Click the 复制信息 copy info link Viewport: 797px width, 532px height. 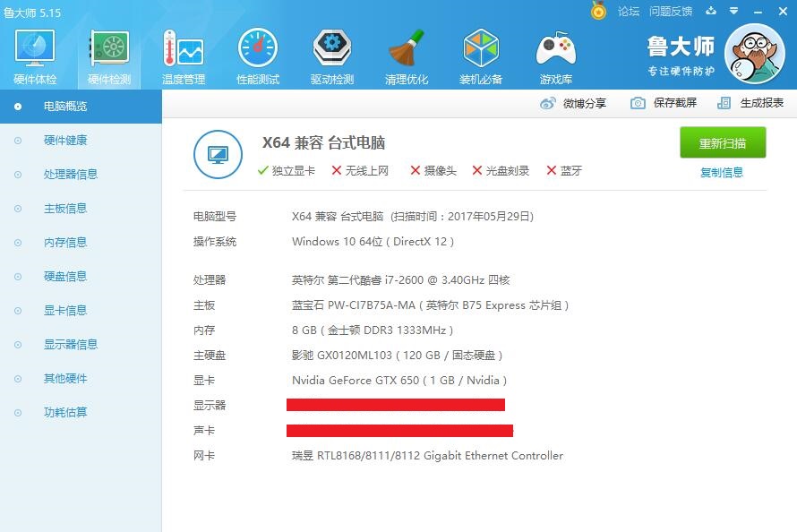pos(722,172)
